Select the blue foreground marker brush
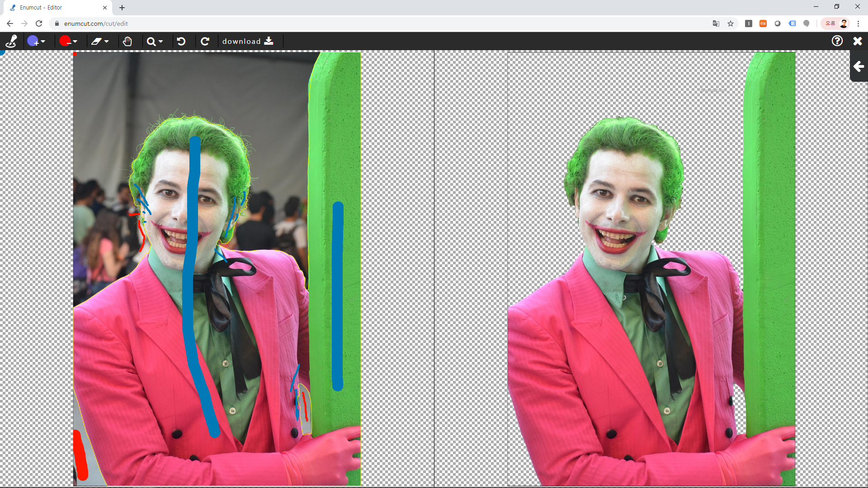This screenshot has width=868, height=488. pos(33,41)
